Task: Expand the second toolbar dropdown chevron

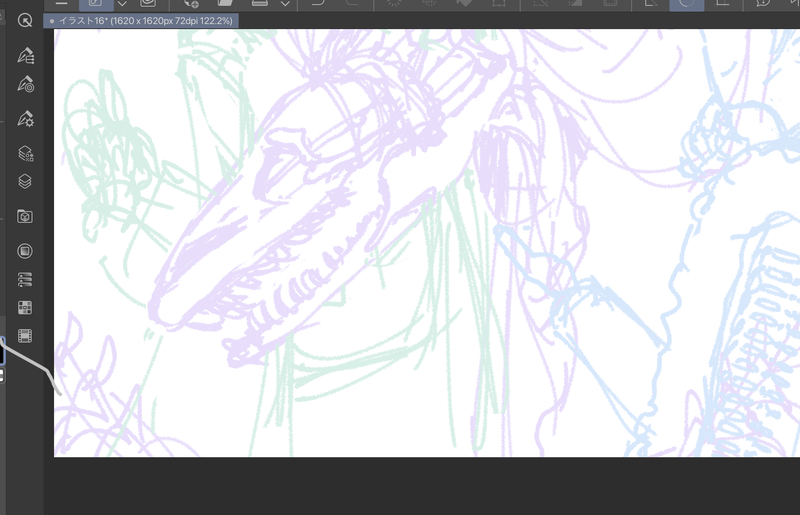Action: [286, 4]
